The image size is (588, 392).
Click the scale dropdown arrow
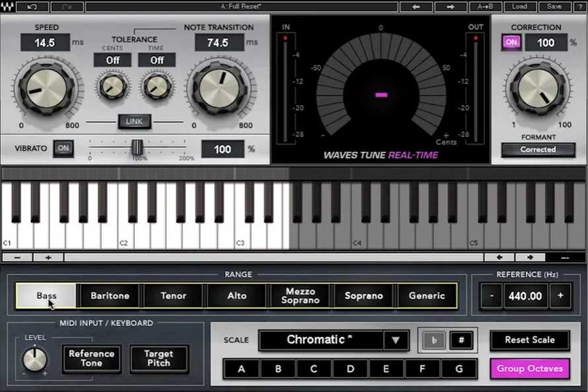click(x=396, y=340)
